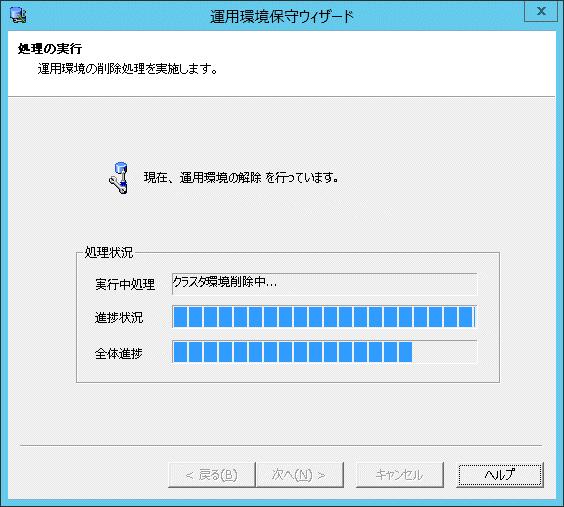Click the キャンセル button
Image resolution: width=564 pixels, height=507 pixels.
(400, 475)
